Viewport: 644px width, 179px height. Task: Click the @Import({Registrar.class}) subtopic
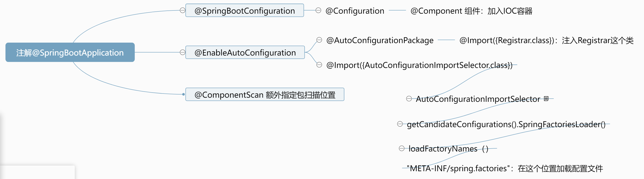tap(546, 40)
